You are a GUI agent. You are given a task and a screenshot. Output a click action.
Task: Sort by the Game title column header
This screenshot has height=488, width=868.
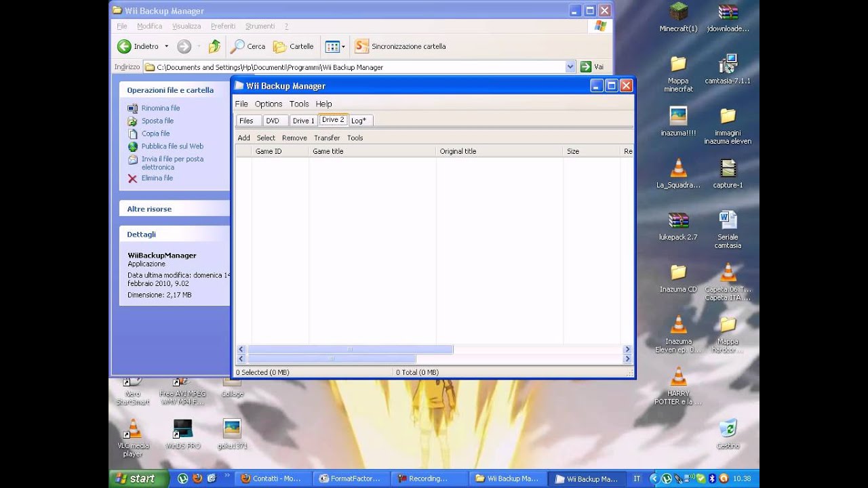tap(372, 151)
